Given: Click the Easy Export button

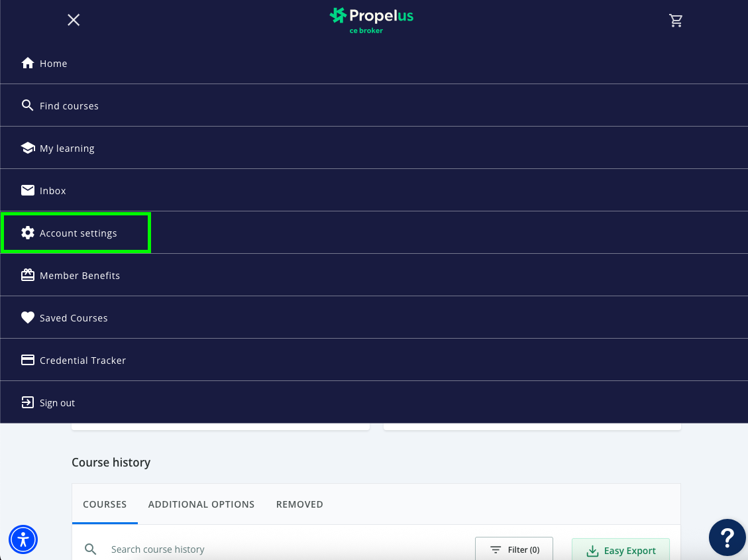Looking at the screenshot, I should tap(621, 550).
